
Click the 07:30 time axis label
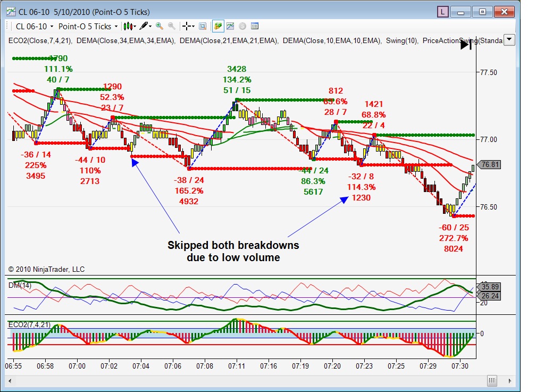pyautogui.click(x=460, y=366)
